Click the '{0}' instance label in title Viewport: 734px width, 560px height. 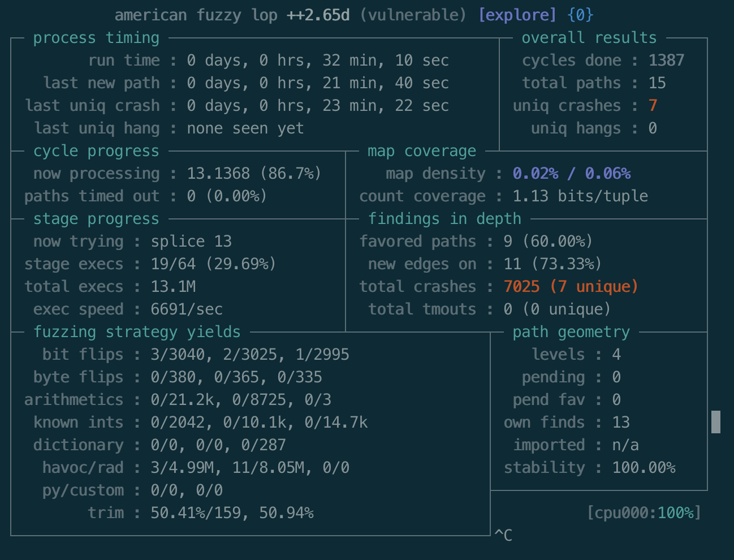[x=580, y=15]
